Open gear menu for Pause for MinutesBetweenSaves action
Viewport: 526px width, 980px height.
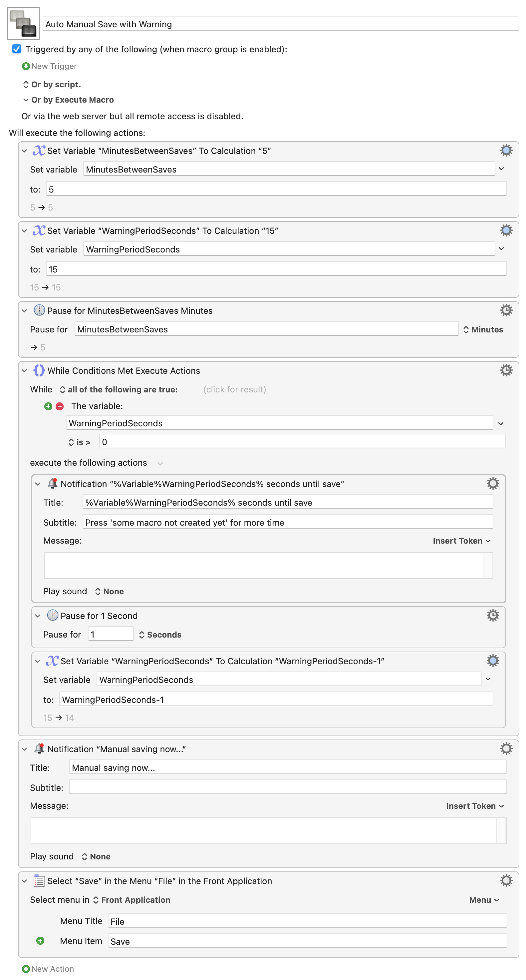tap(506, 310)
